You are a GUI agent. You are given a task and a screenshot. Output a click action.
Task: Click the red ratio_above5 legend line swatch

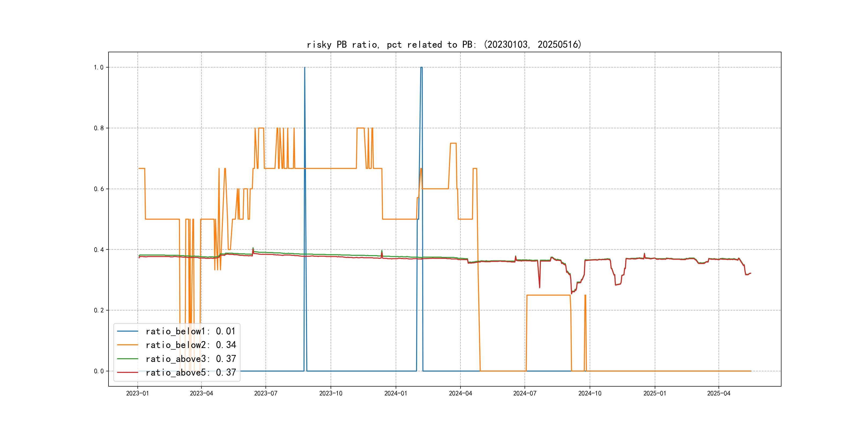click(127, 373)
